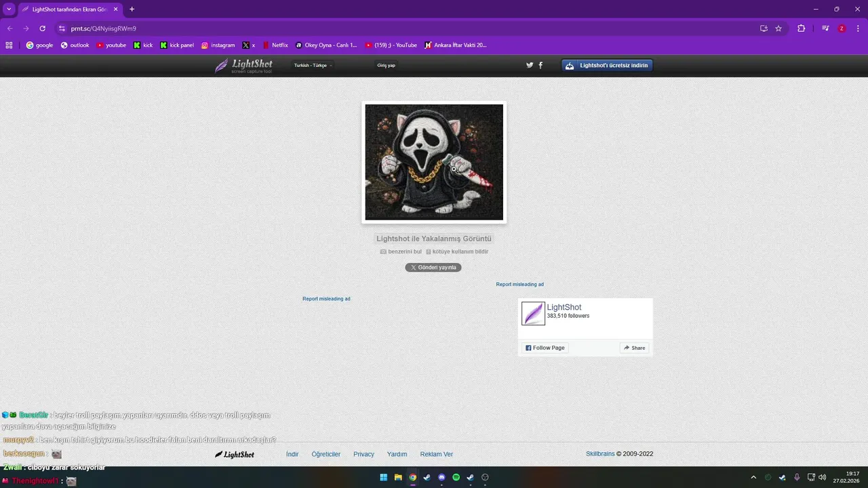Open the Chrome extensions puzzle icon
This screenshot has width=868, height=488.
point(801,28)
